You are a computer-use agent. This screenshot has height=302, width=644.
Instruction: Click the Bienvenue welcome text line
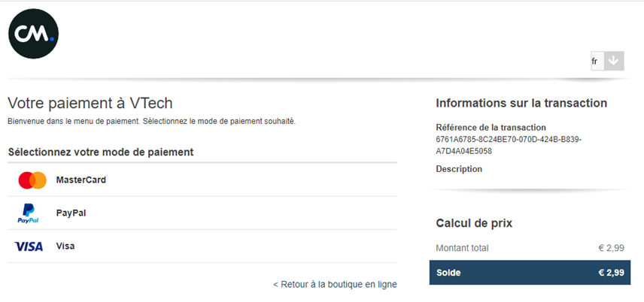tap(151, 122)
